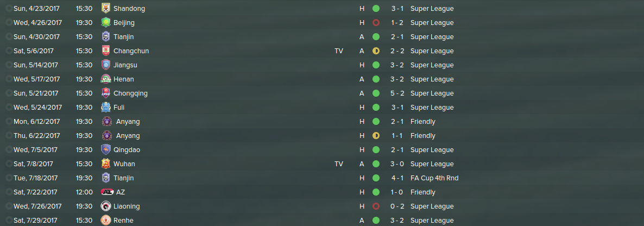Open the Jiangsu club name link
This screenshot has height=226, width=644.
125,65
